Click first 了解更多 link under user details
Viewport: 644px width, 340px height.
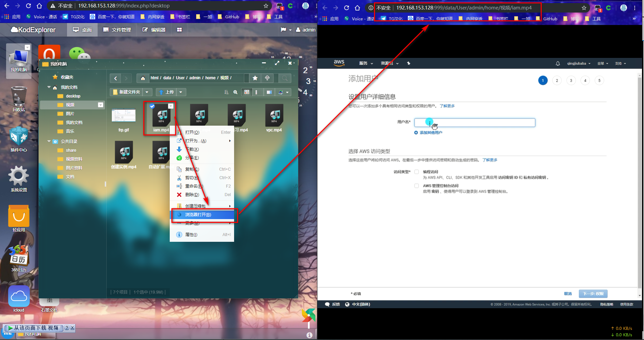tap(447, 106)
